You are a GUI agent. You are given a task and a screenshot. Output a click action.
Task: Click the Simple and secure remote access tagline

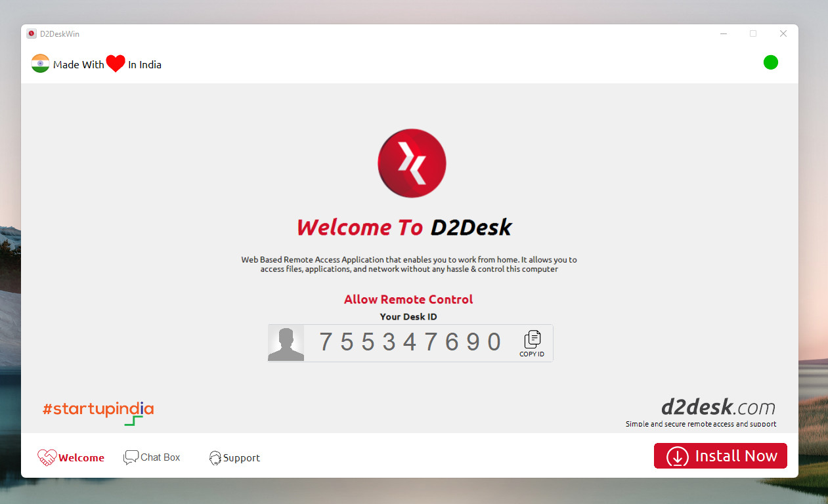click(x=701, y=424)
